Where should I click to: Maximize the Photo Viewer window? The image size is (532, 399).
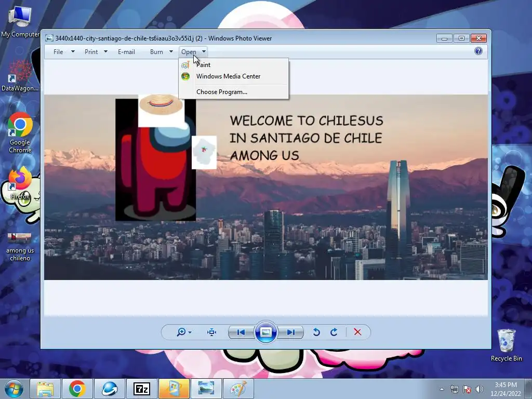pyautogui.click(x=461, y=38)
